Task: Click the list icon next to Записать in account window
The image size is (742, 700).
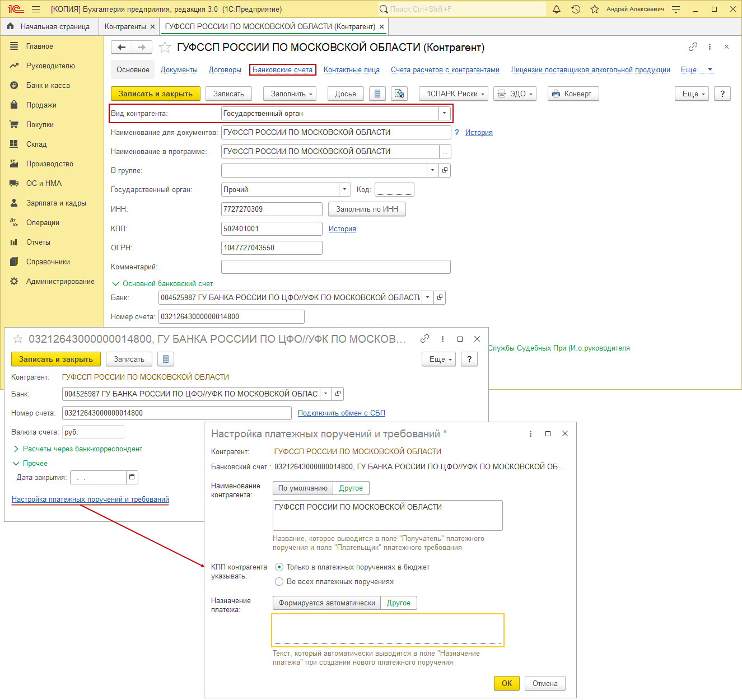Action: click(166, 359)
